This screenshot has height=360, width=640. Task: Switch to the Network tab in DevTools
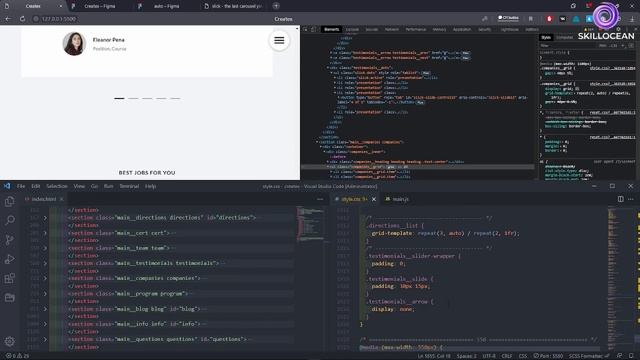[392, 29]
